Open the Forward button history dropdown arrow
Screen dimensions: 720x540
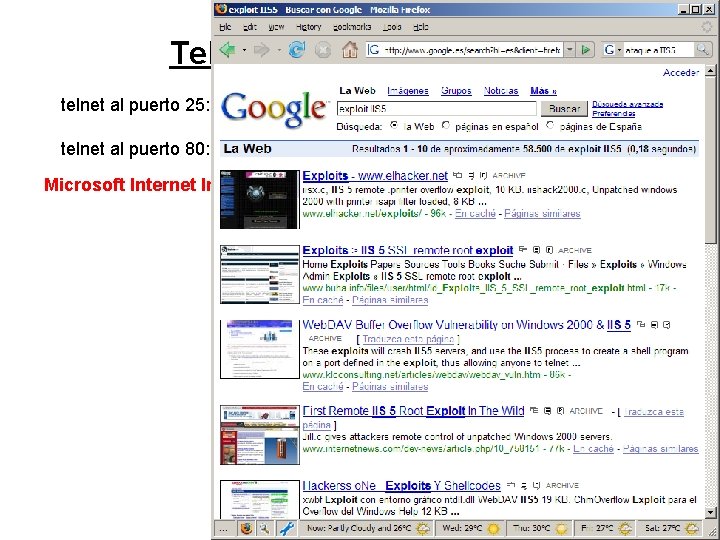[x=278, y=50]
